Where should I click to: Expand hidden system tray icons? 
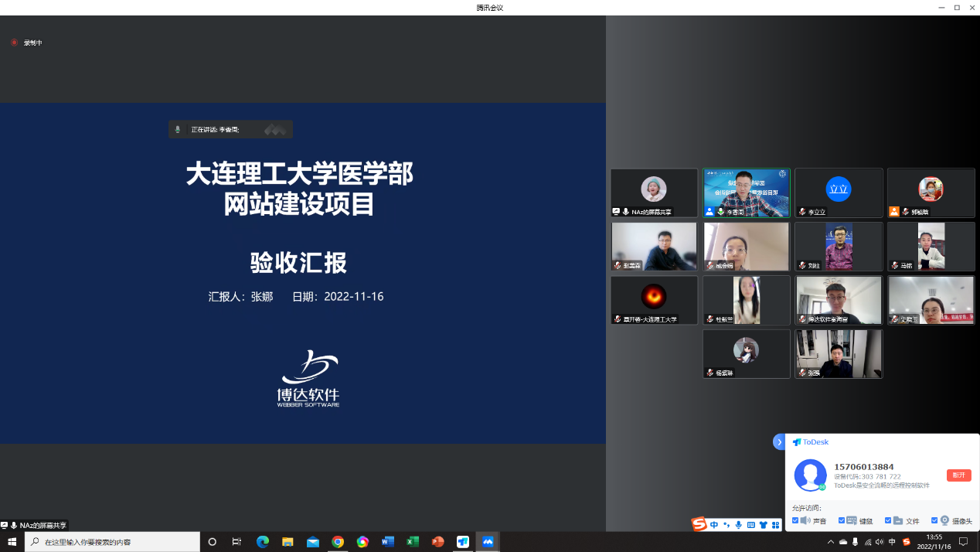831,542
